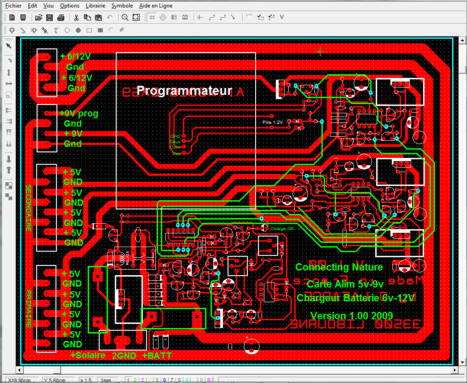Click the vertical scrollbar up arrow
467x383 pixels.
[x=463, y=41]
